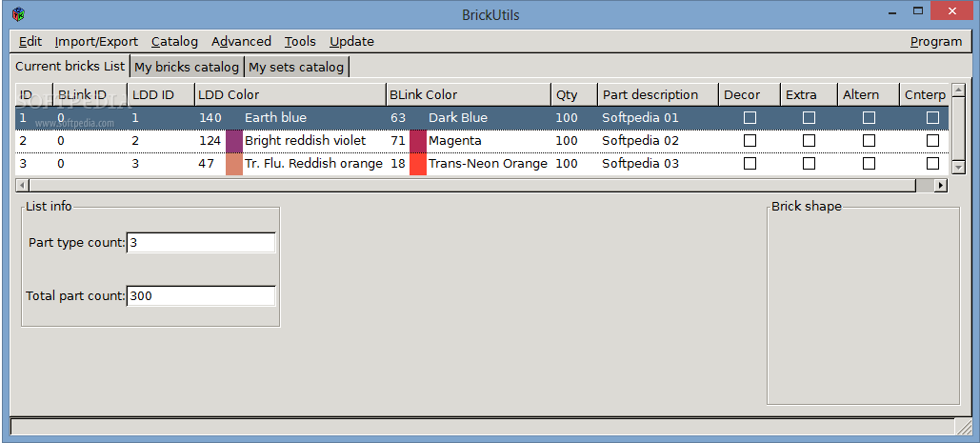Click the table scroll down arrow
The height and width of the screenshot is (443, 980).
point(958,167)
